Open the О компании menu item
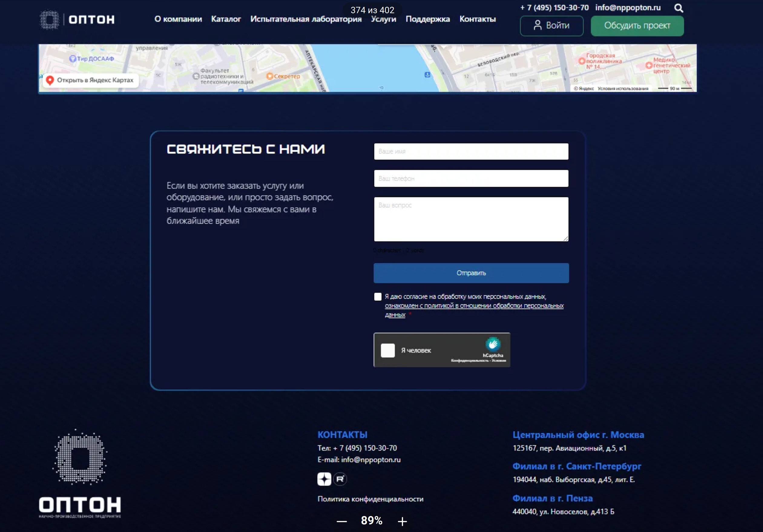 (178, 19)
